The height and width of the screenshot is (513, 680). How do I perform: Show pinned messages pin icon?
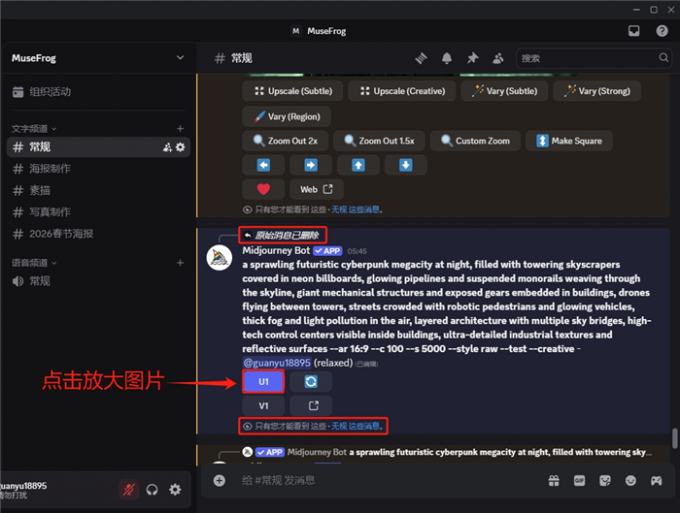[x=472, y=58]
